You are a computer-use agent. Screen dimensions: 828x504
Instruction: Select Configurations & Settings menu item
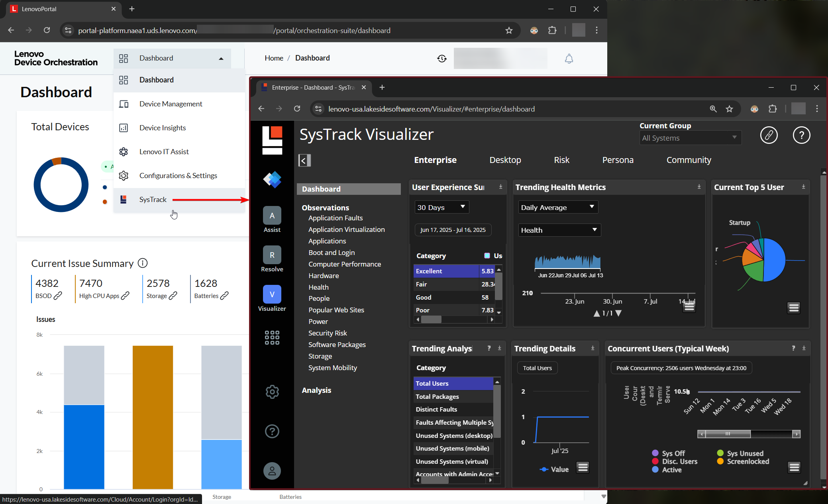(x=179, y=176)
